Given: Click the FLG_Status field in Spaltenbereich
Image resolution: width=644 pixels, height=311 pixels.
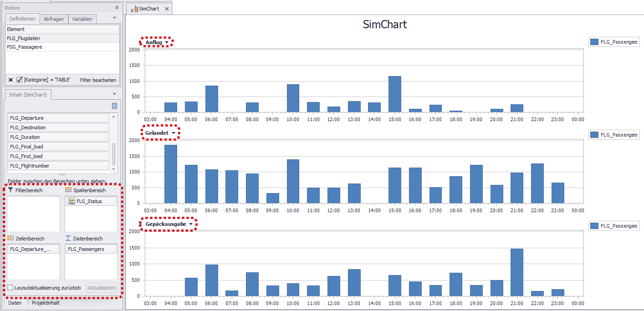Looking at the screenshot, I should (x=92, y=201).
